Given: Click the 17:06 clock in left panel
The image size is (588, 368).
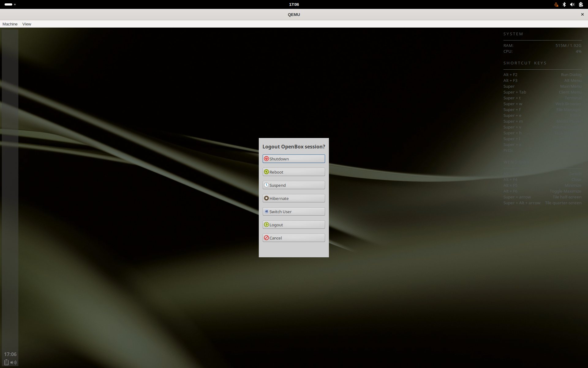Looking at the screenshot, I should [10, 354].
